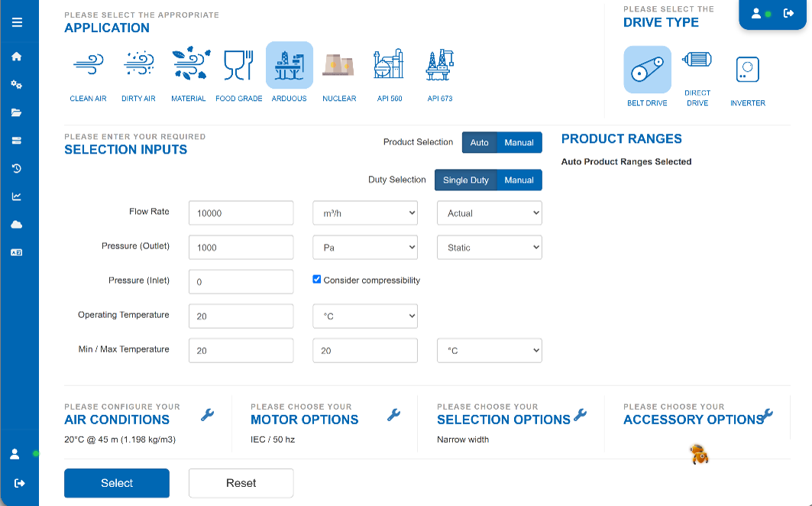Image resolution: width=812 pixels, height=506 pixels.
Task: Open Motor Options wrench settings
Action: (394, 415)
